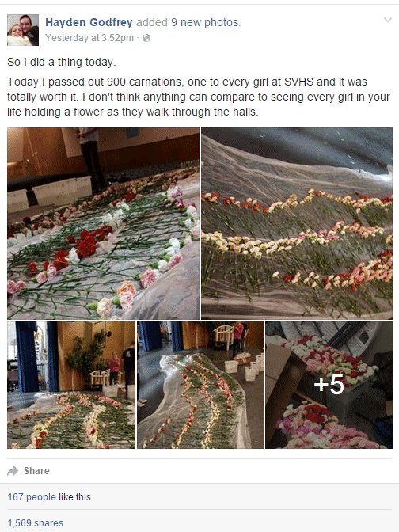The width and height of the screenshot is (399, 532).
Task: Open Hayden Godfrey's profile picture
Action: 23,30
